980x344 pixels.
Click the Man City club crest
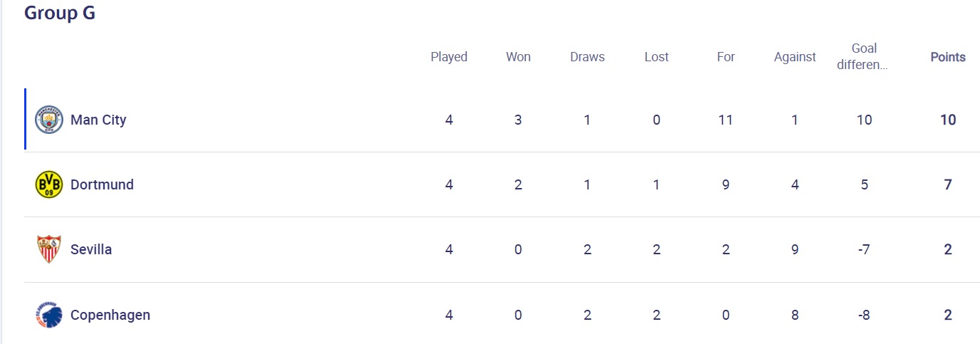pos(49,120)
